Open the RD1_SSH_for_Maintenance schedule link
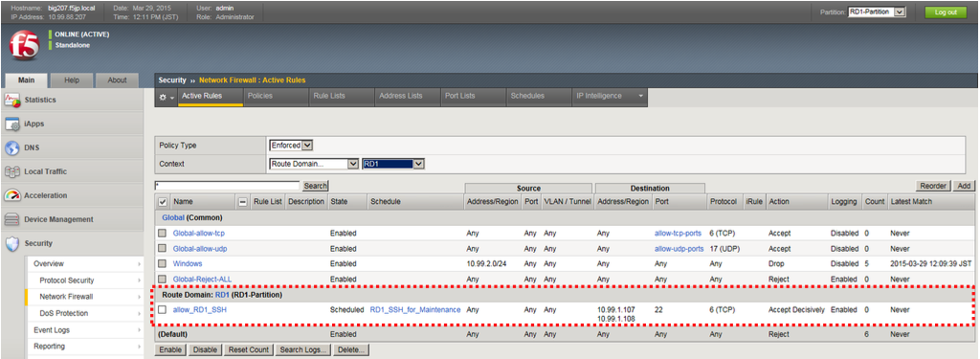This screenshot has height=359, width=980. click(415, 309)
